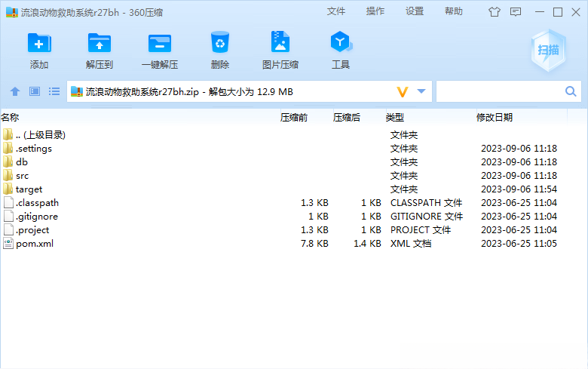Sort by the 类型 column header
Image resolution: width=588 pixels, height=369 pixels.
click(395, 118)
